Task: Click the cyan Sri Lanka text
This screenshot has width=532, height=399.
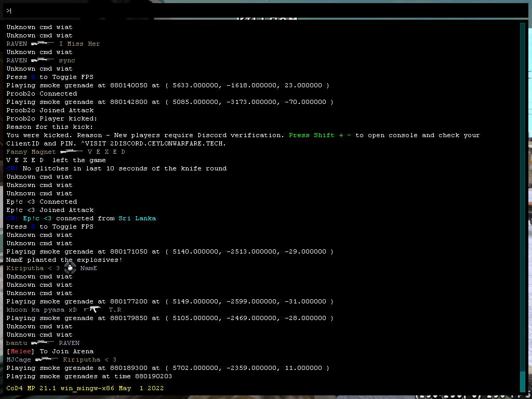Action: 137,218
